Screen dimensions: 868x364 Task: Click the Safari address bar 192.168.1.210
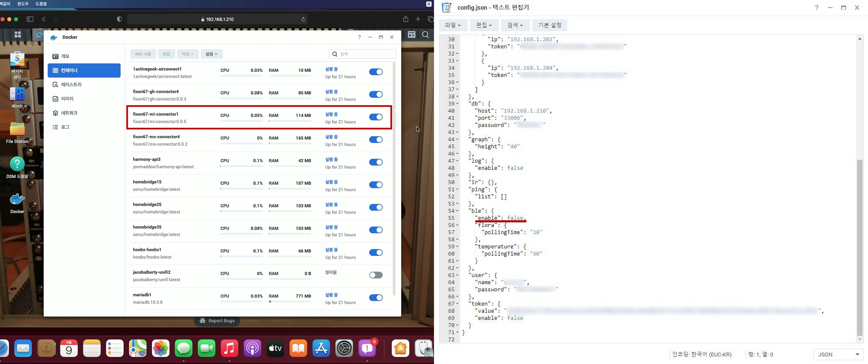point(217,19)
